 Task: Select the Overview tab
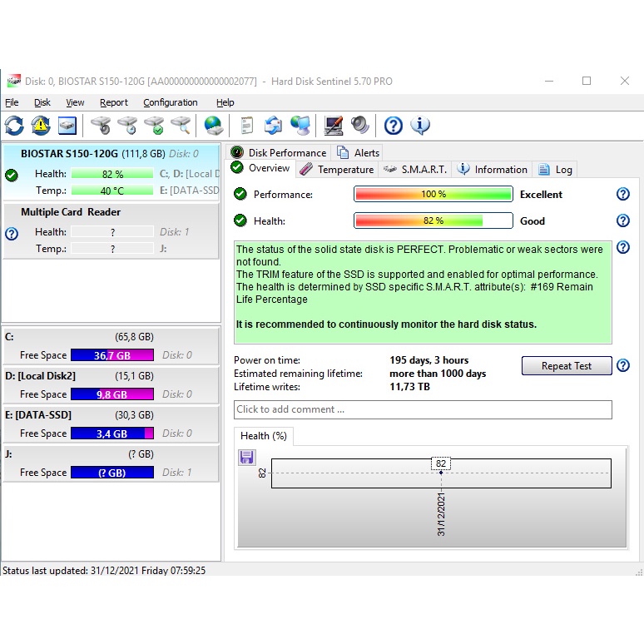point(260,168)
